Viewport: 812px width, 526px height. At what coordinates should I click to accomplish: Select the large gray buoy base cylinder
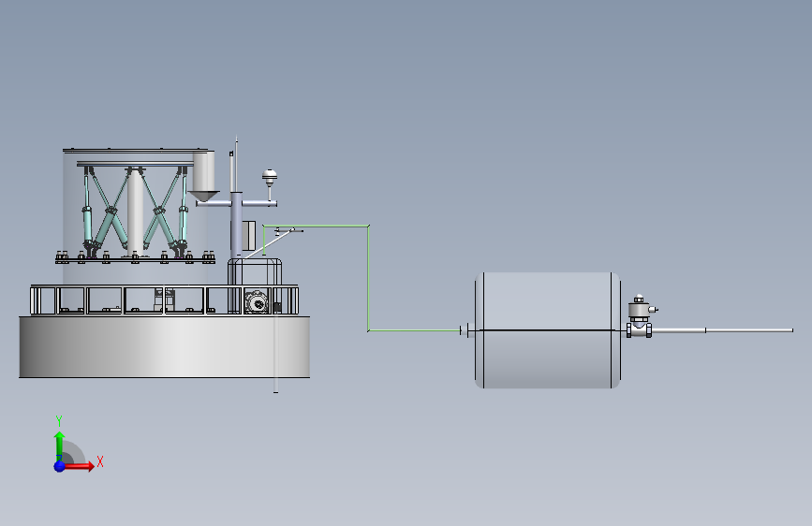[164, 347]
